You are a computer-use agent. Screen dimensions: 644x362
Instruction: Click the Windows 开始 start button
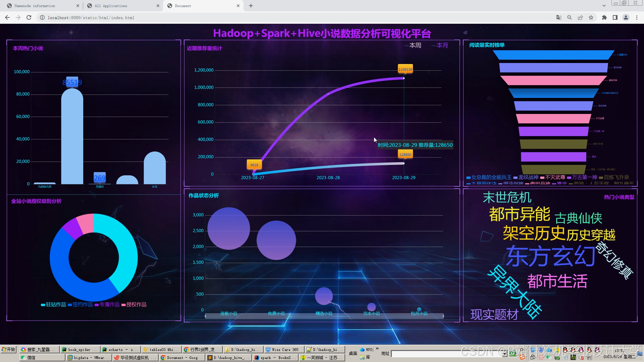9,349
